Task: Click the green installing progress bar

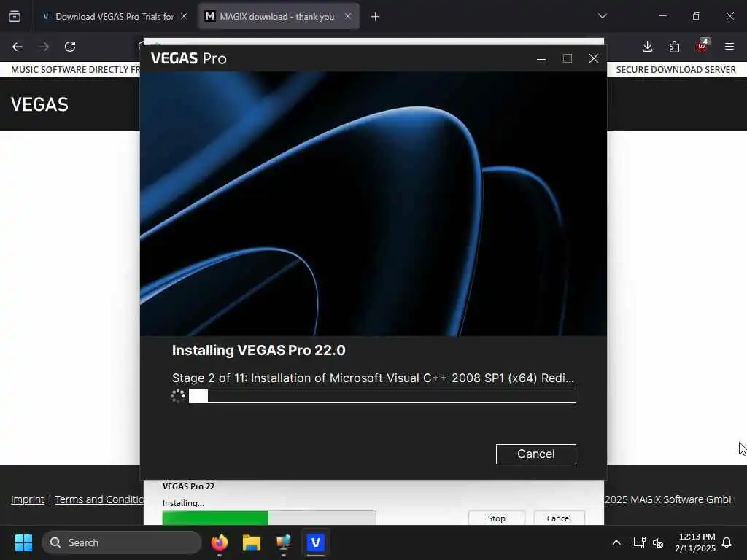Action: 268,518
